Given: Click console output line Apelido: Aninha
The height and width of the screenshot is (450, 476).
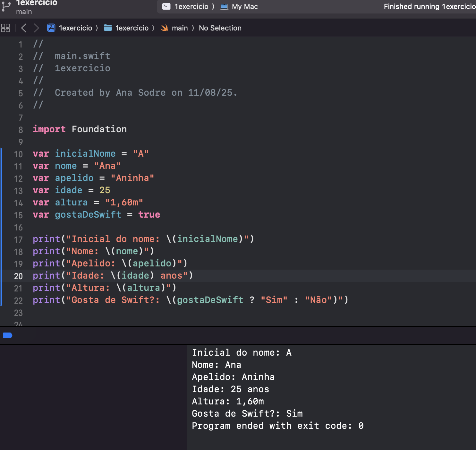Looking at the screenshot, I should pyautogui.click(x=233, y=377).
